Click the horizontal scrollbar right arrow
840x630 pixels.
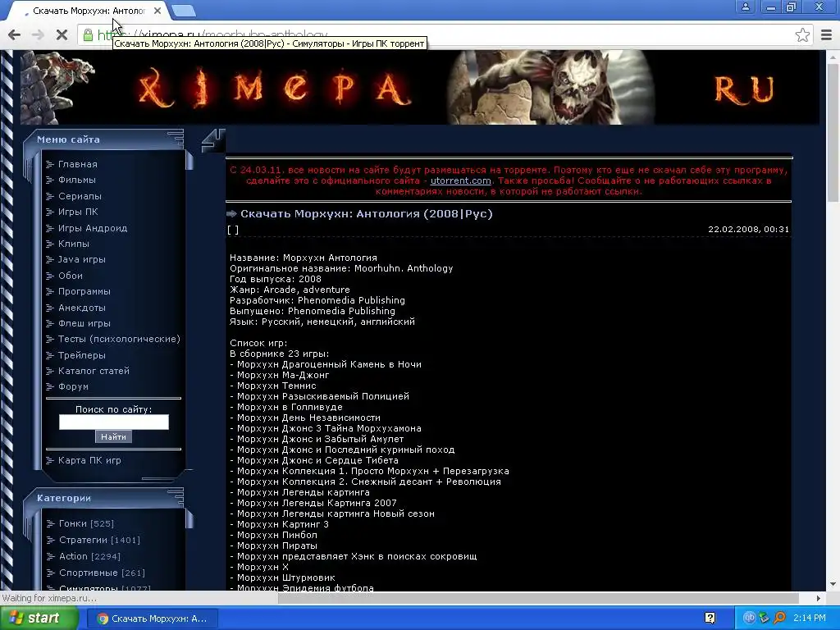[x=819, y=598]
